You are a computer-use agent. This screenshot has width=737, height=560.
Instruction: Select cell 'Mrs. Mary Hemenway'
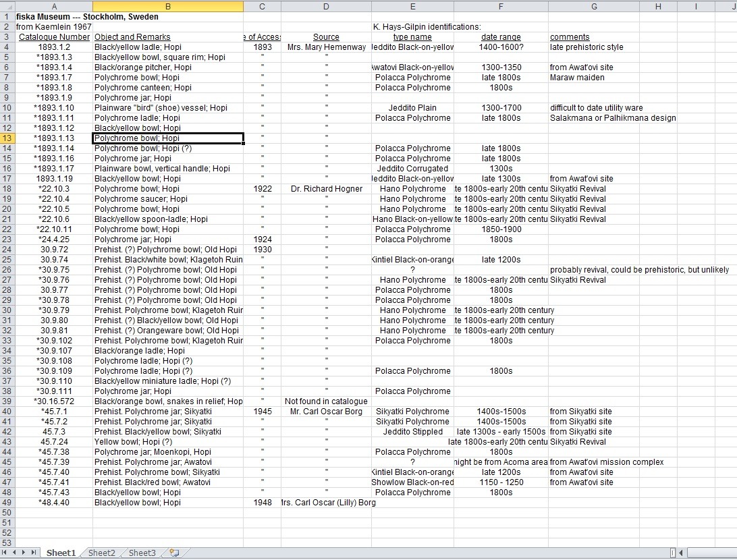point(326,47)
